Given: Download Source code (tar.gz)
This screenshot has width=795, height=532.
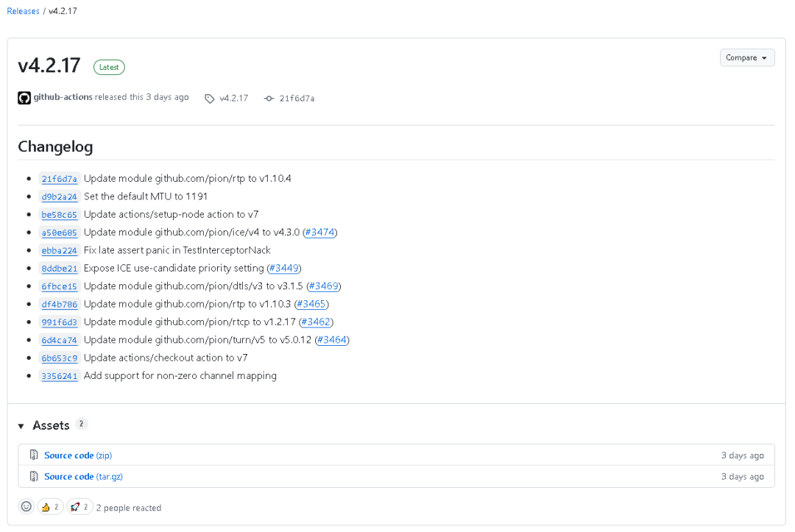Looking at the screenshot, I should tap(84, 476).
